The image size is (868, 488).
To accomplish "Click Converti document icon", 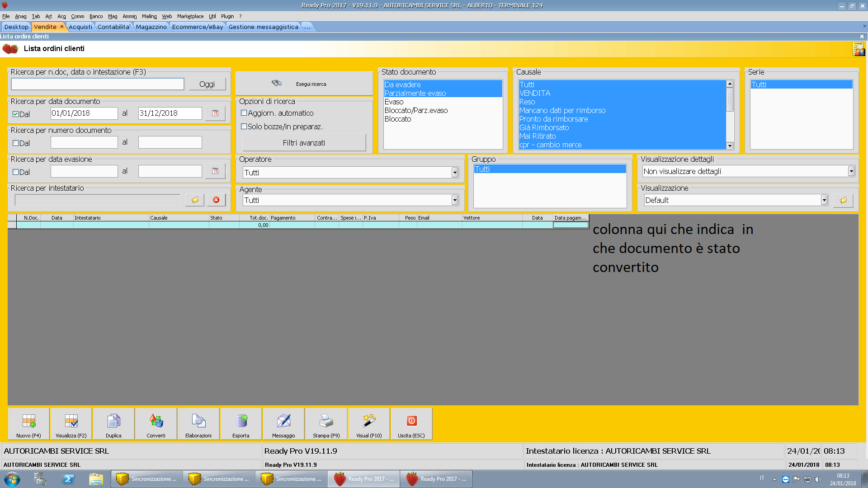I will point(156,423).
